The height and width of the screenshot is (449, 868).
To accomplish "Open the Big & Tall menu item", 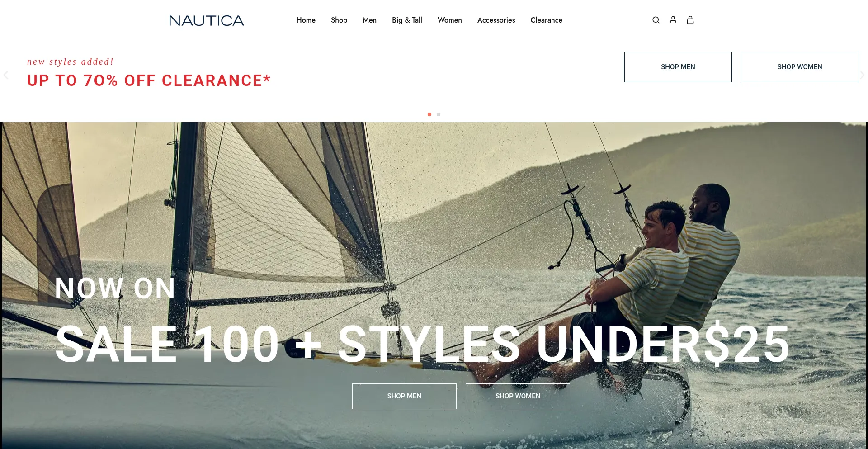I will 407,20.
